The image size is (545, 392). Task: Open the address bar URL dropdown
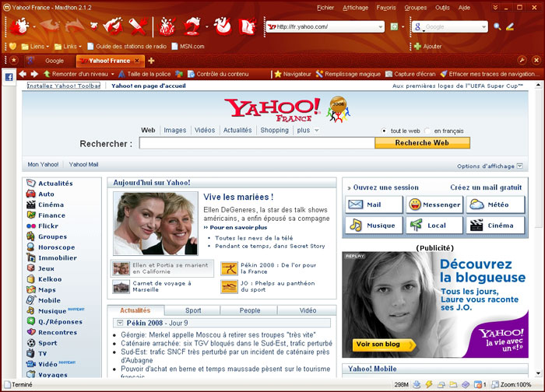click(380, 26)
